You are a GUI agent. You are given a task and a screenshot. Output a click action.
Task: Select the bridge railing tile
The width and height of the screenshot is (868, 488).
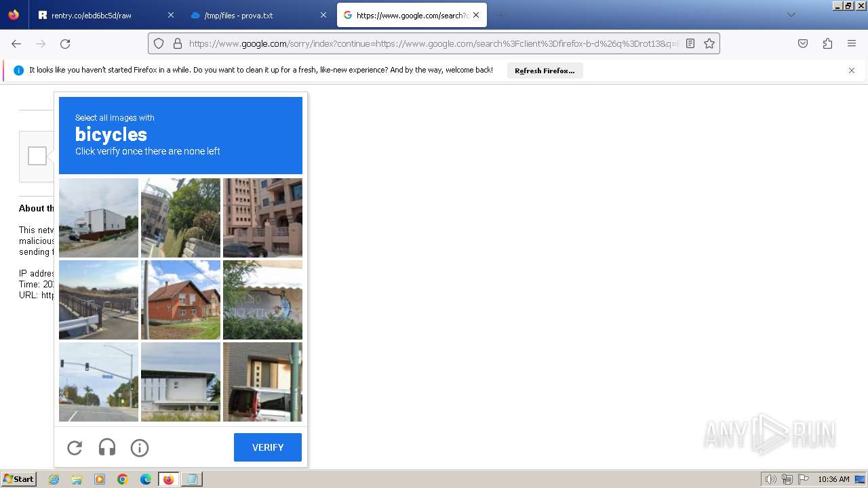tap(98, 300)
